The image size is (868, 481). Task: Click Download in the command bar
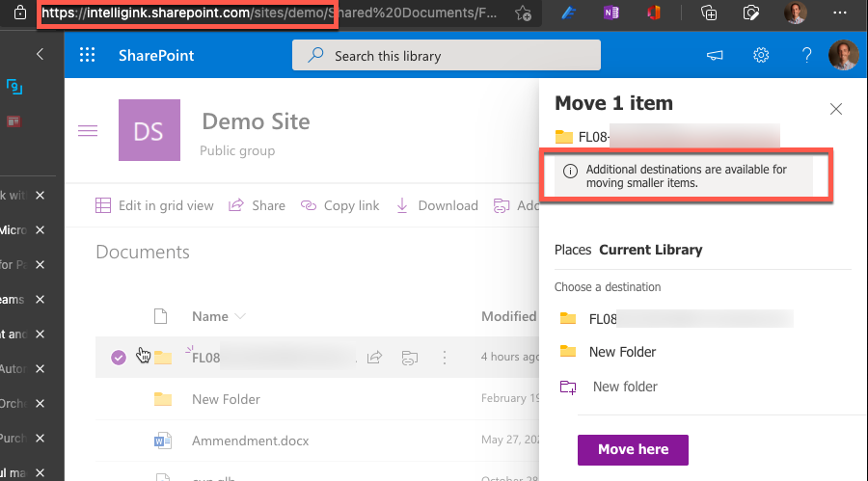(x=437, y=205)
